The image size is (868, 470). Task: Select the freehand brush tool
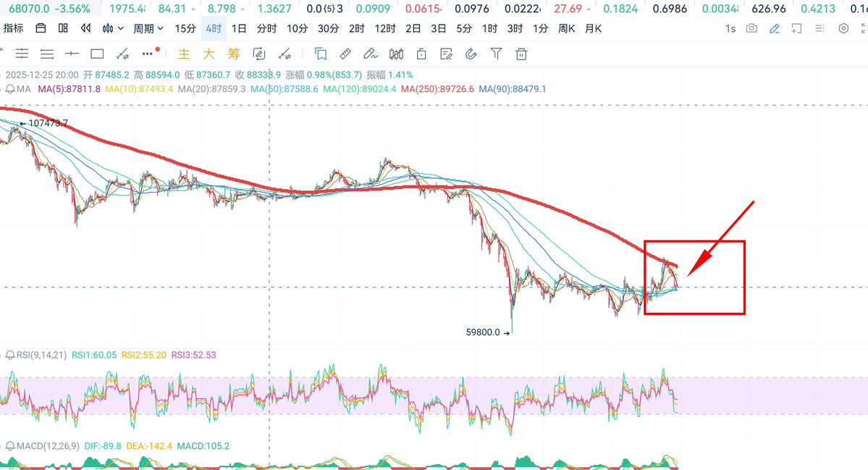371,54
